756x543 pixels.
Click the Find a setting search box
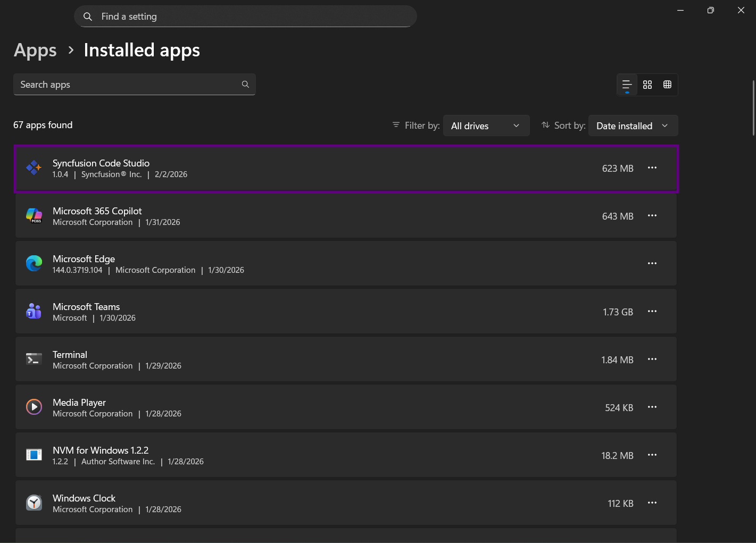(x=245, y=16)
